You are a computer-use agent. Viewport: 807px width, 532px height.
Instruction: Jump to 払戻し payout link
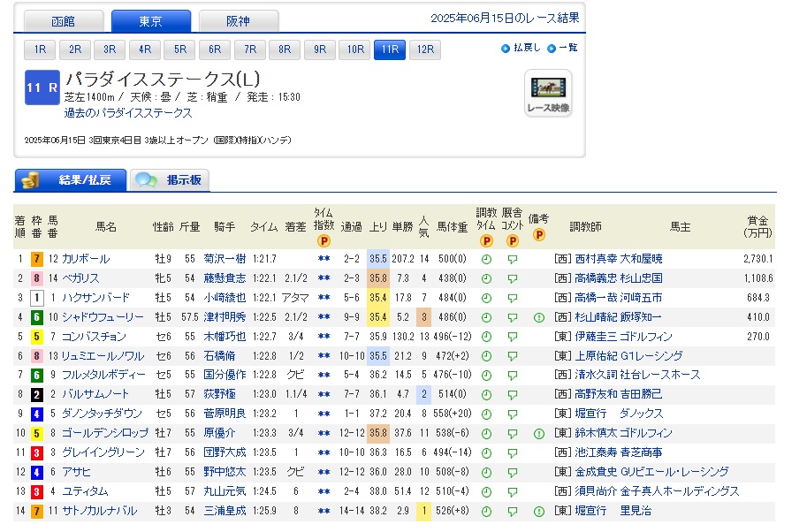[521, 48]
